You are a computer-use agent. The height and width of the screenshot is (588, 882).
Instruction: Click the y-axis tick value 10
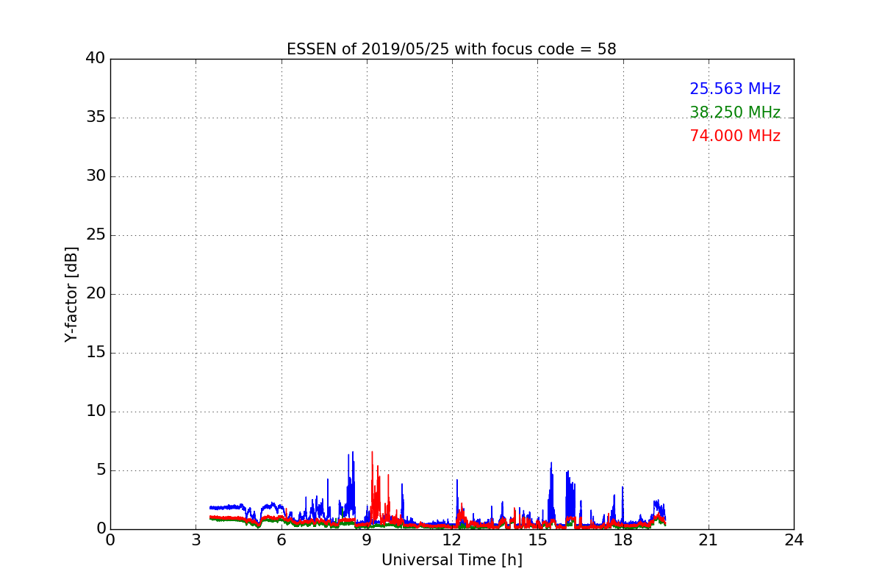coord(96,412)
